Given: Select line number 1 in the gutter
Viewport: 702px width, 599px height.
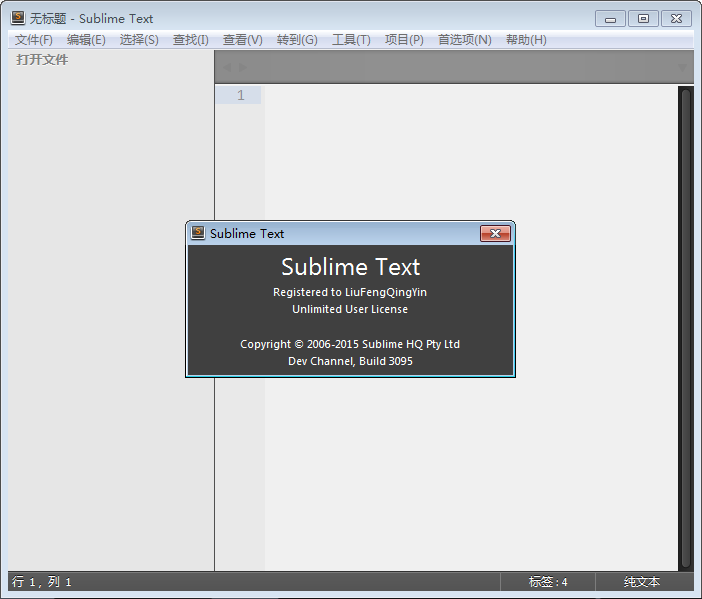Looking at the screenshot, I should pyautogui.click(x=241, y=95).
